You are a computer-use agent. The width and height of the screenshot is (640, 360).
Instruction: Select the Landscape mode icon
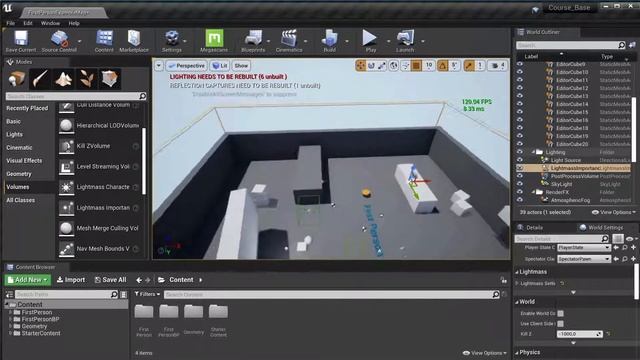(x=64, y=78)
